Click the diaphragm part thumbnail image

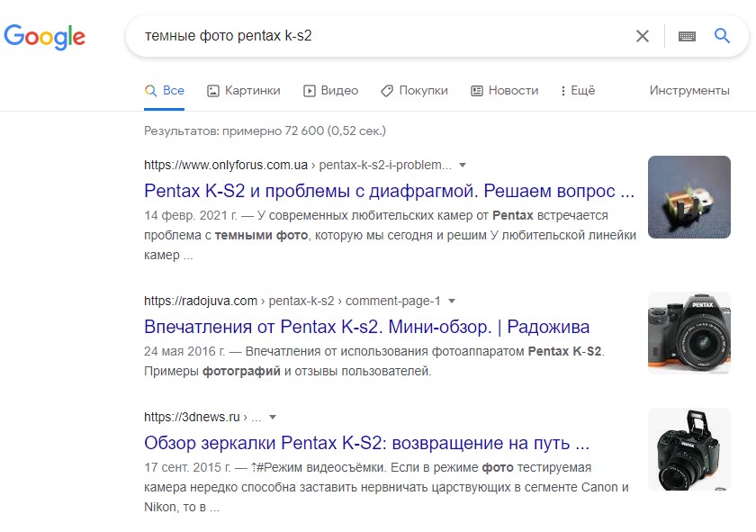688,196
